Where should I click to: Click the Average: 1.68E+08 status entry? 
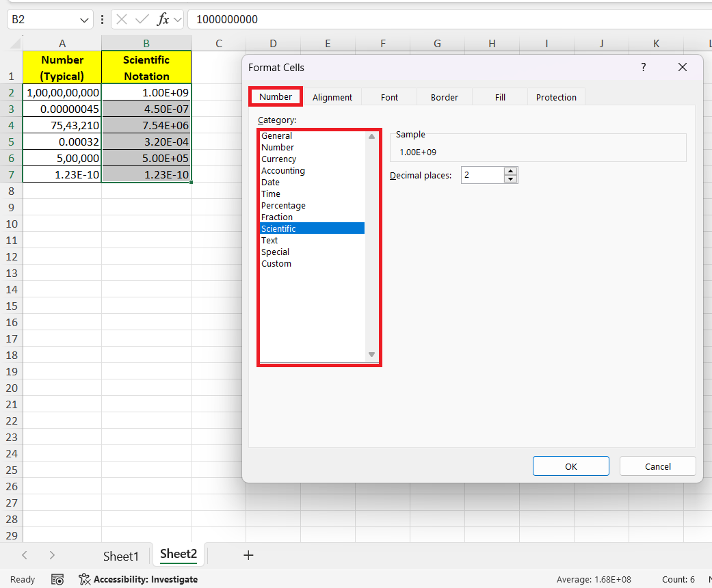click(594, 579)
